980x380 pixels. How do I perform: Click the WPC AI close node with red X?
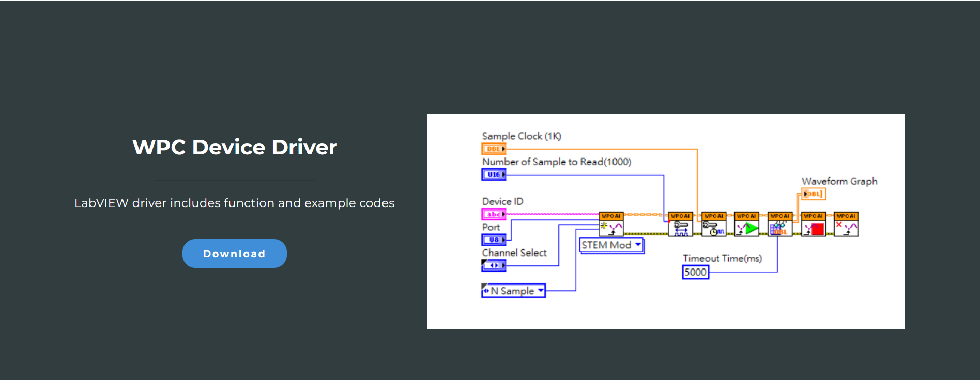pos(846,225)
